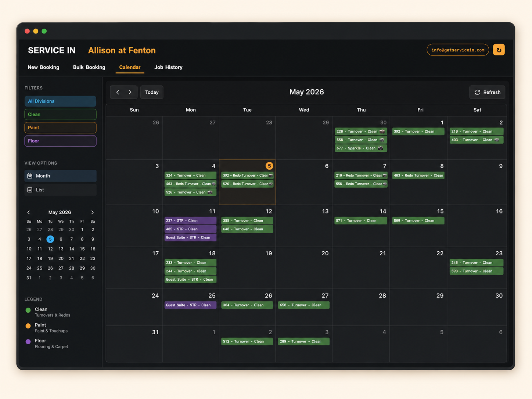Click the orange refresh icon beside email
Screen dimensions: 532x399
pyautogui.click(x=499, y=50)
